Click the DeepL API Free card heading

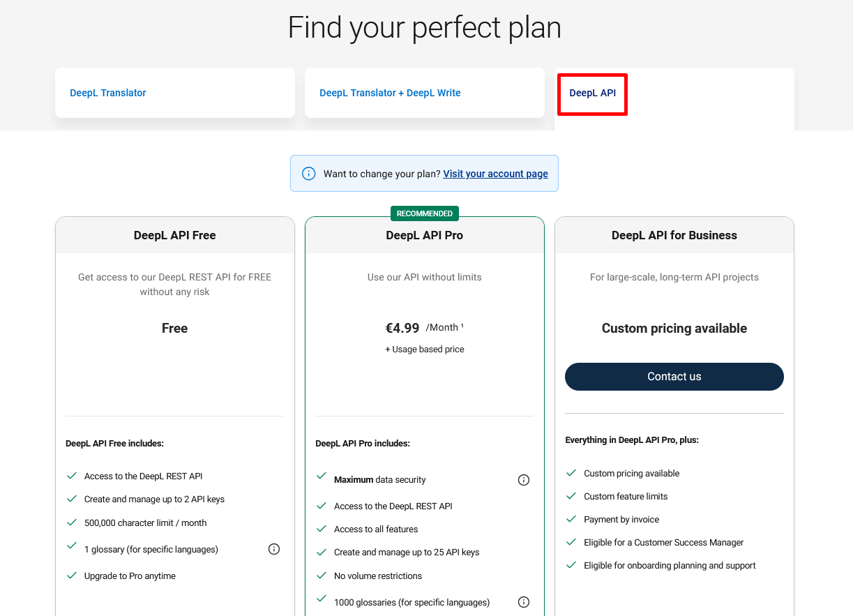(x=174, y=236)
